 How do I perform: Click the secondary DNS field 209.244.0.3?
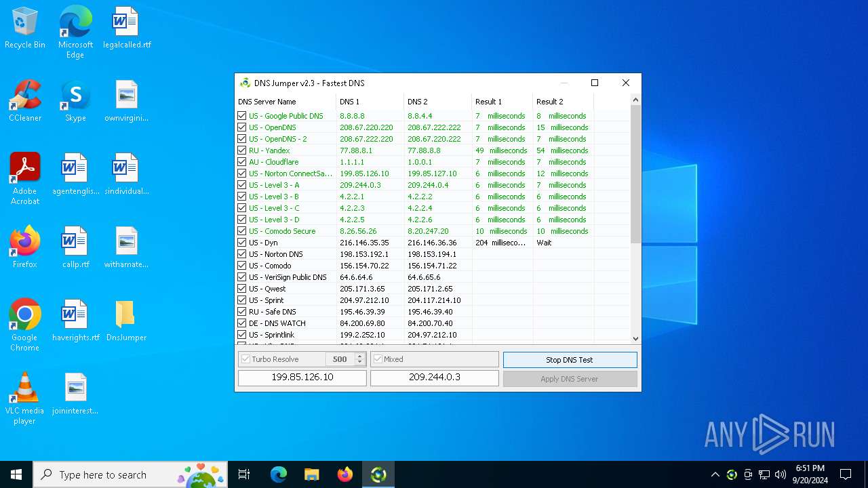pos(435,378)
